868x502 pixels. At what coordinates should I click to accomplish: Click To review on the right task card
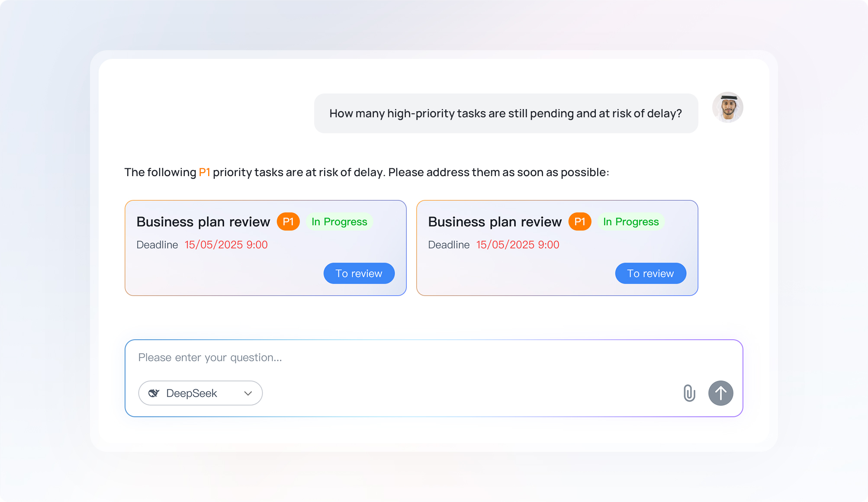coord(650,274)
